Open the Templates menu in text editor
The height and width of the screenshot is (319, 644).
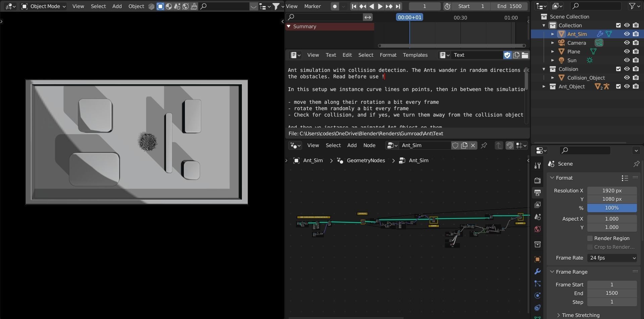[415, 55]
